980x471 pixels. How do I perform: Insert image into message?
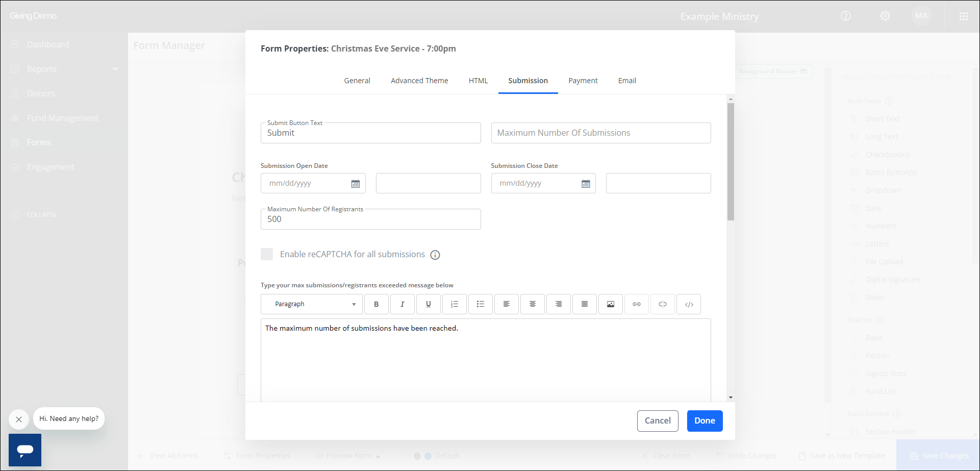pyautogui.click(x=611, y=304)
